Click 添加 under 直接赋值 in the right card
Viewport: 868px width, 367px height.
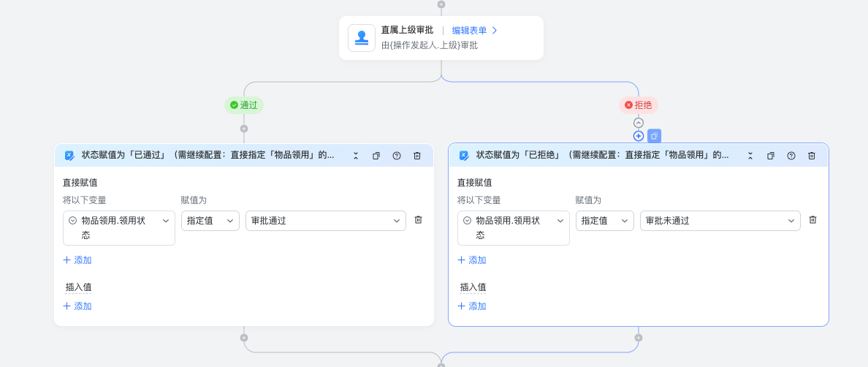[x=472, y=260]
